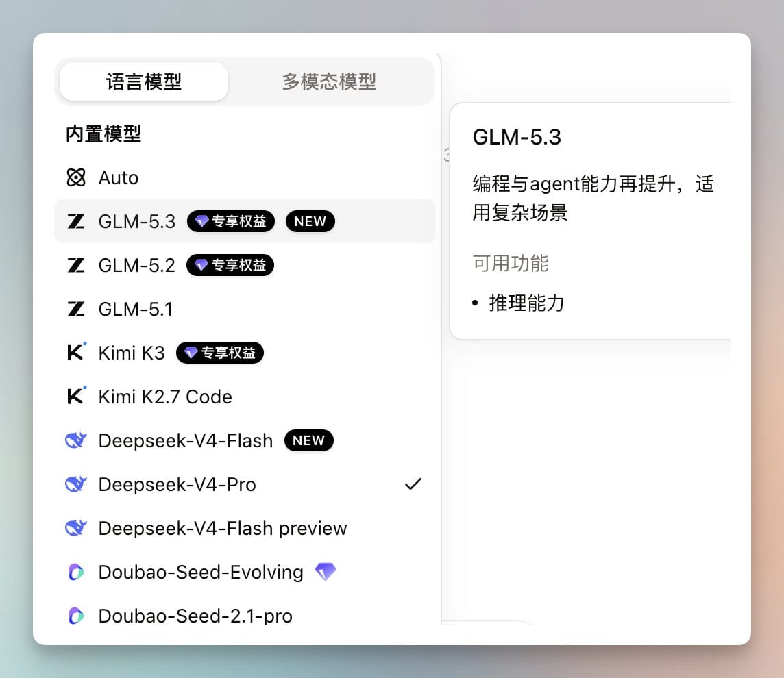The image size is (784, 678).
Task: Click the model description starting with 编程与agent能力
Action: pyautogui.click(x=593, y=198)
